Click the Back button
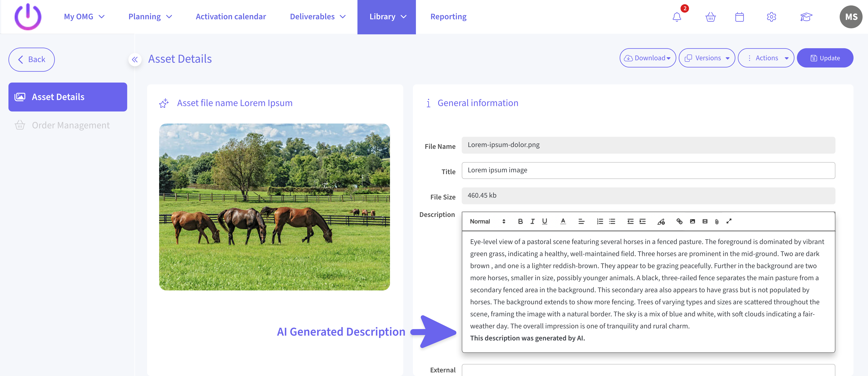Screen dimensions: 868x376 pos(32,60)
